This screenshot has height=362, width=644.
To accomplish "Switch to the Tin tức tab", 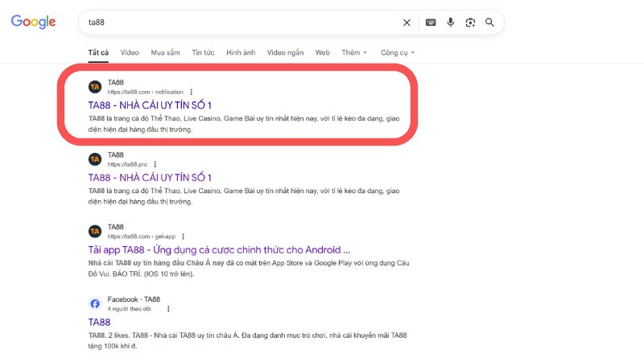I will pos(203,52).
